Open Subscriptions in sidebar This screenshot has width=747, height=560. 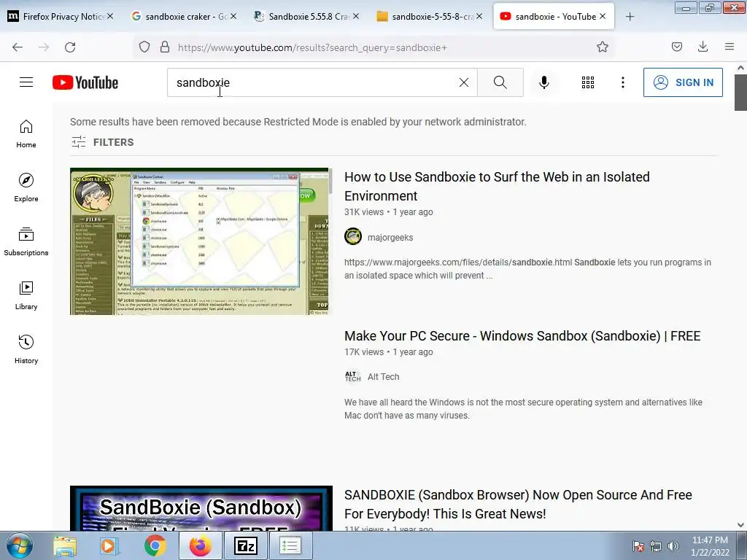click(26, 242)
